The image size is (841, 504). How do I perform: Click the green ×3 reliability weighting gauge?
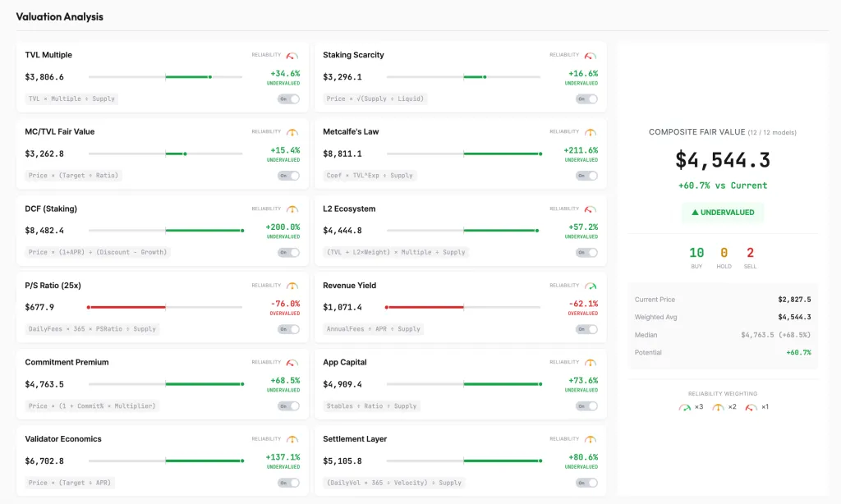click(685, 407)
